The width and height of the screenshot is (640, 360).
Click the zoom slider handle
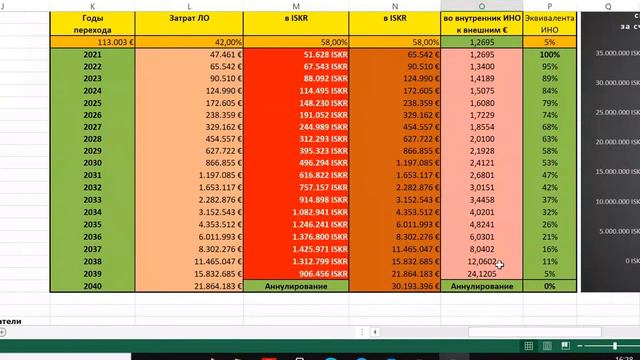615,346
